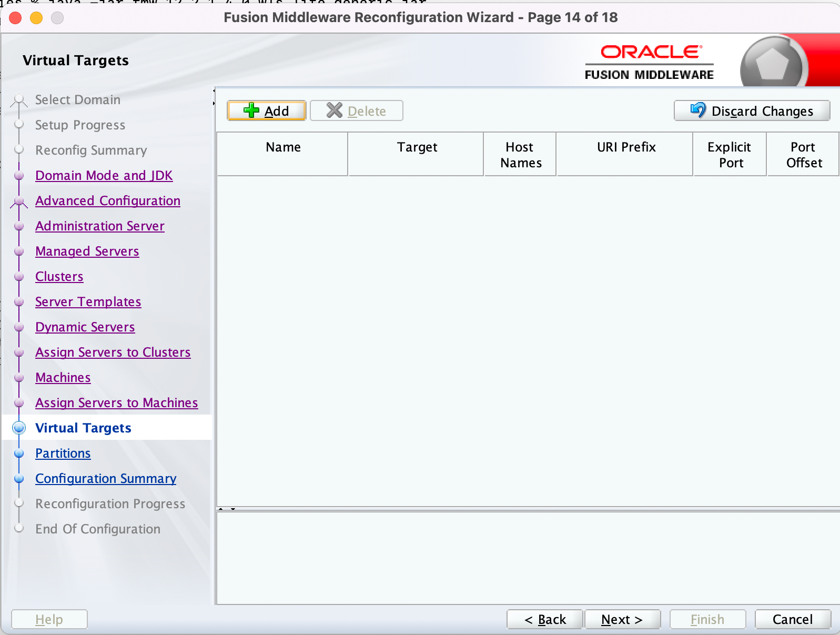Navigate to Clusters step

click(x=59, y=276)
